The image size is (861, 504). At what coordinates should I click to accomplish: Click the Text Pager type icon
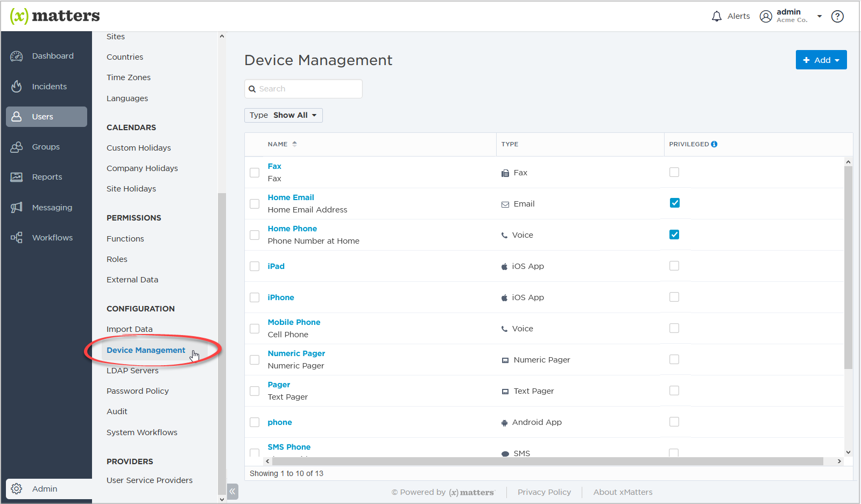tap(505, 392)
